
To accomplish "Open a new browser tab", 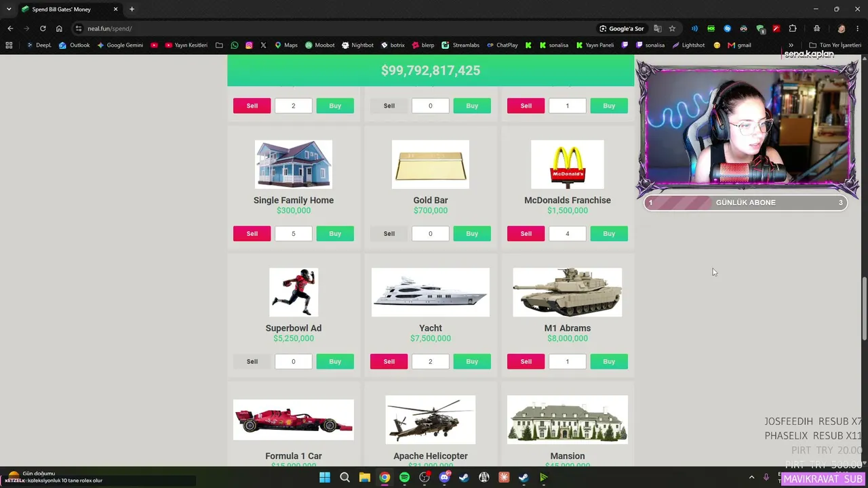I will point(132,9).
